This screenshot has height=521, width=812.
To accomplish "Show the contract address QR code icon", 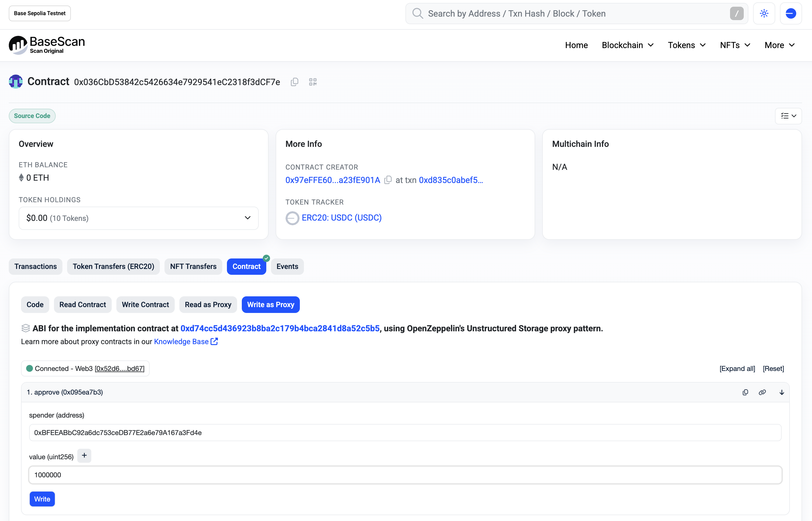I will pyautogui.click(x=313, y=82).
